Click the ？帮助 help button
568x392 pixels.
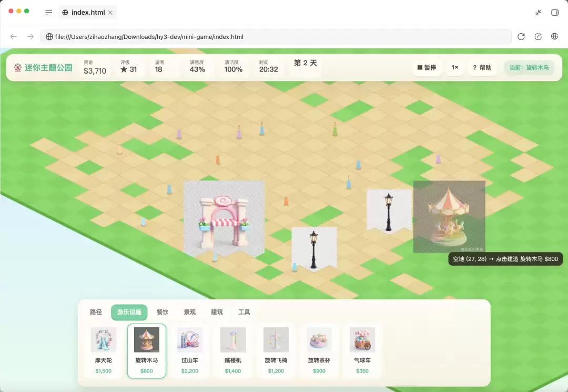point(482,67)
